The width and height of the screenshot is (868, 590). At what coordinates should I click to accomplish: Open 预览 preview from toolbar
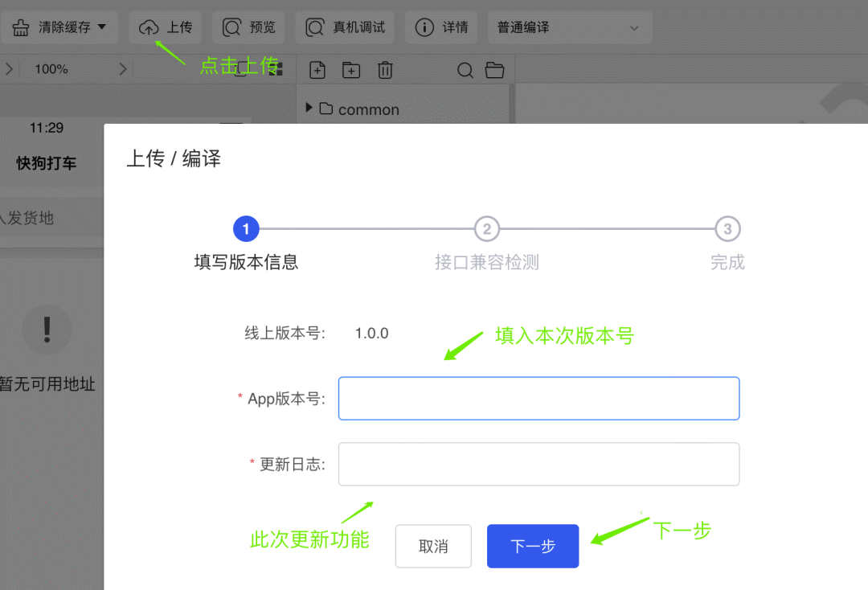pos(248,27)
